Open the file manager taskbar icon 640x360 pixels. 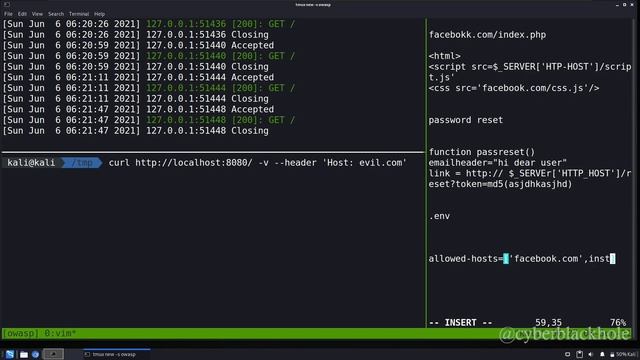[x=24, y=354]
